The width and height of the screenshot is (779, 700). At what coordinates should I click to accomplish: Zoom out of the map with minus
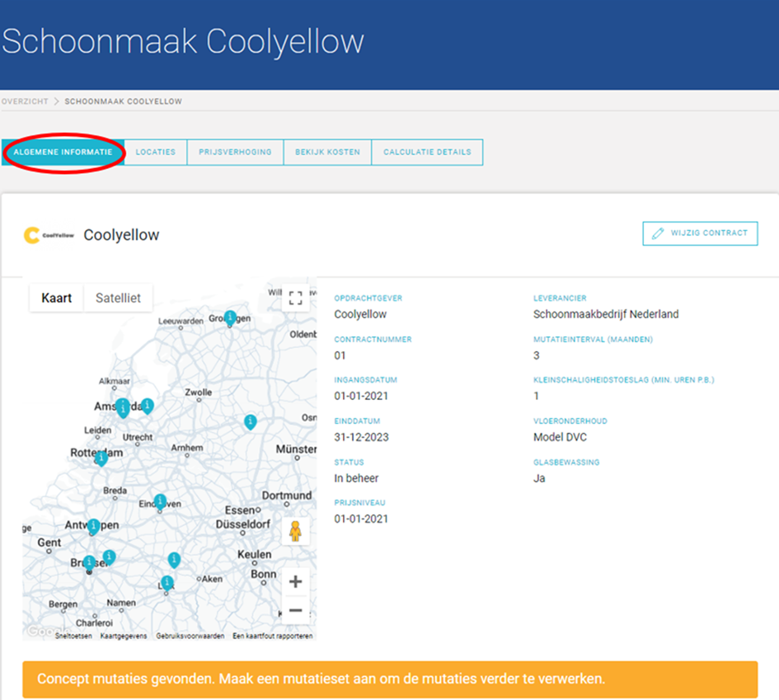tap(296, 610)
